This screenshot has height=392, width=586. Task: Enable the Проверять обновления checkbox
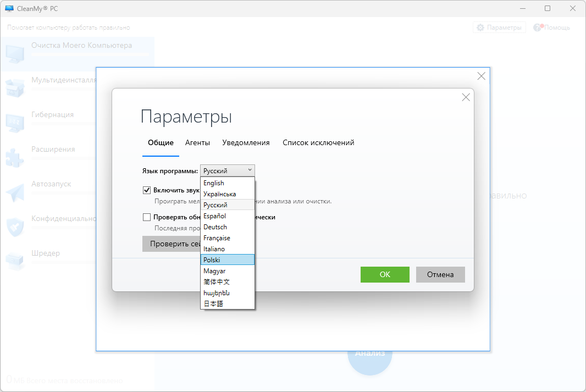[x=147, y=217]
